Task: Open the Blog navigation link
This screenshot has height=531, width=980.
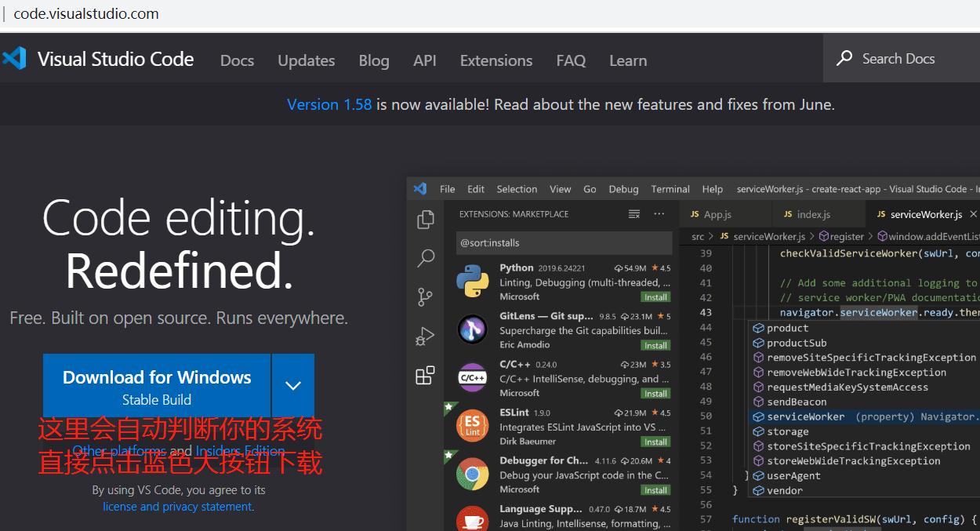Action: (374, 60)
